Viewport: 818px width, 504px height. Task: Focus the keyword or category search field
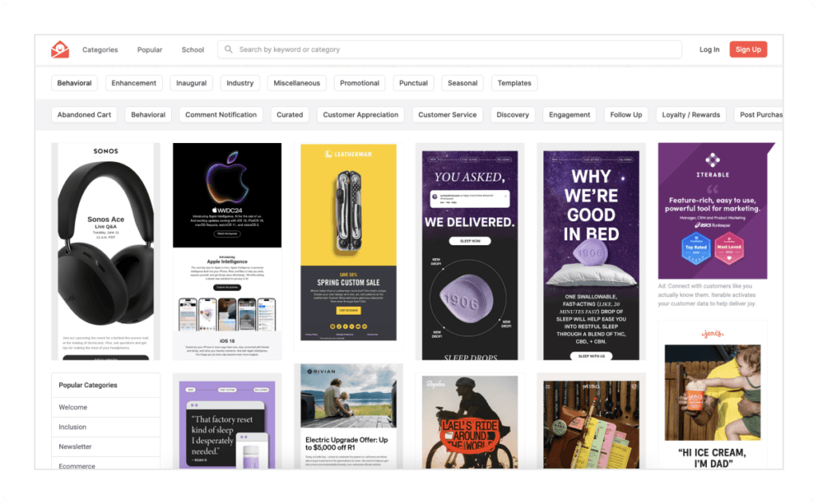pyautogui.click(x=455, y=50)
